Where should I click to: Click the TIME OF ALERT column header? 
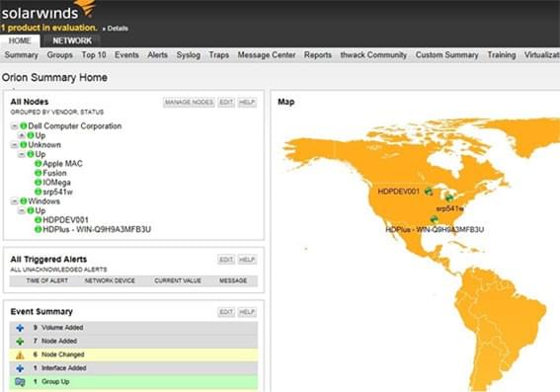click(x=47, y=280)
